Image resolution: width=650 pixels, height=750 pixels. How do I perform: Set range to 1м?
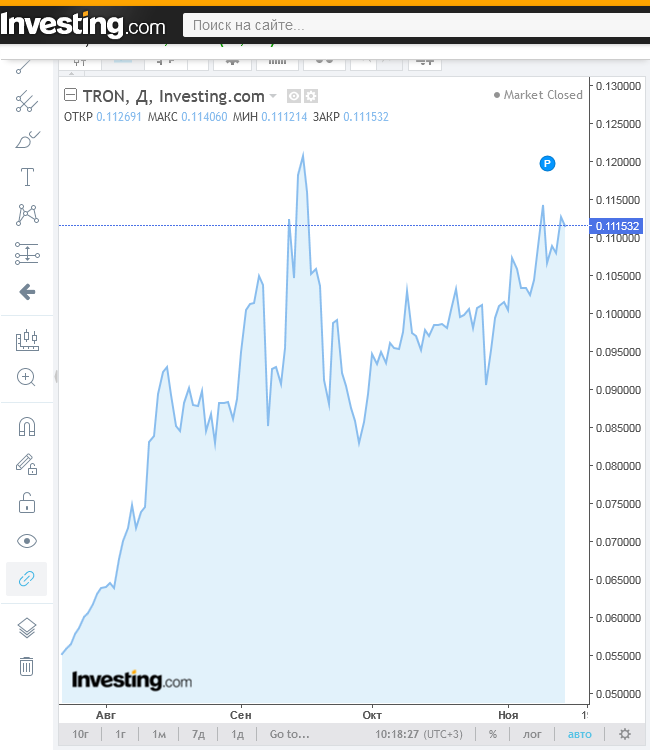click(x=159, y=734)
